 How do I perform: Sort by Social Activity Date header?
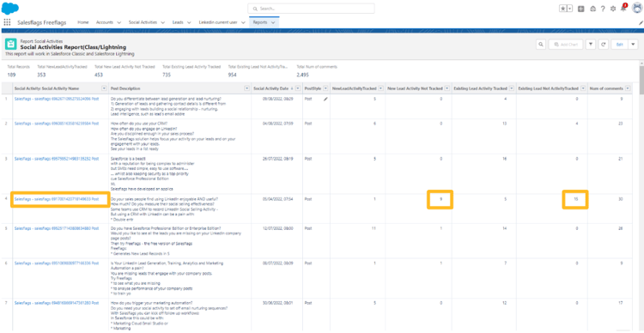[271, 88]
